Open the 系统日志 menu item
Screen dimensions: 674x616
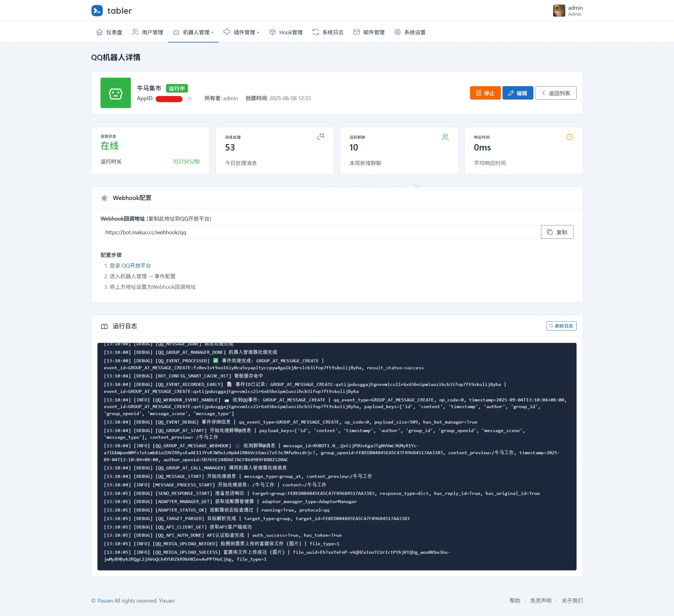[x=328, y=32]
